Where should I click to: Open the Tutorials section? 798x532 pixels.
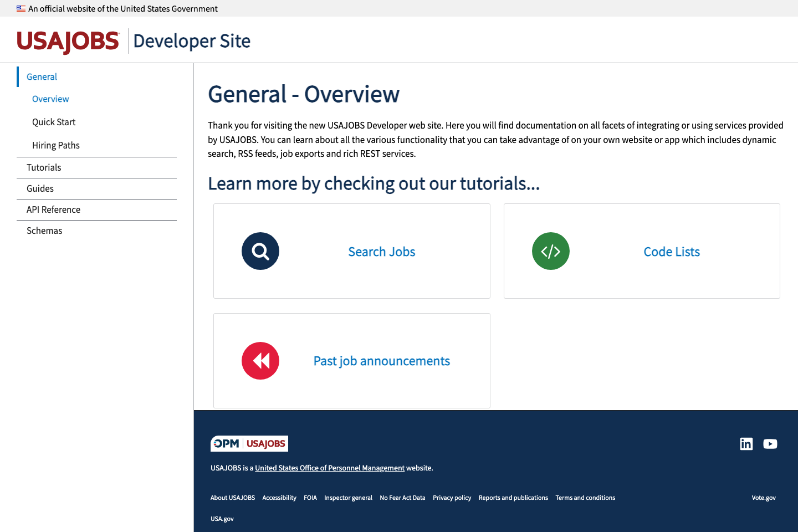pos(44,167)
